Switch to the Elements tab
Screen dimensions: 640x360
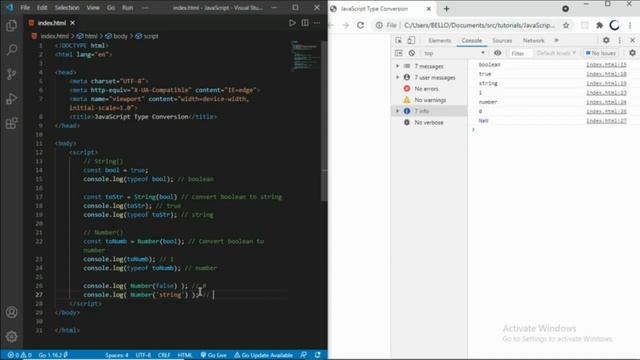tap(440, 40)
